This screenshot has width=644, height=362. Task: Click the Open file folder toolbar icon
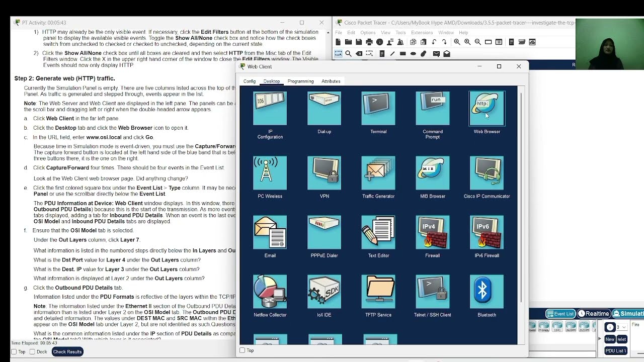[348, 42]
